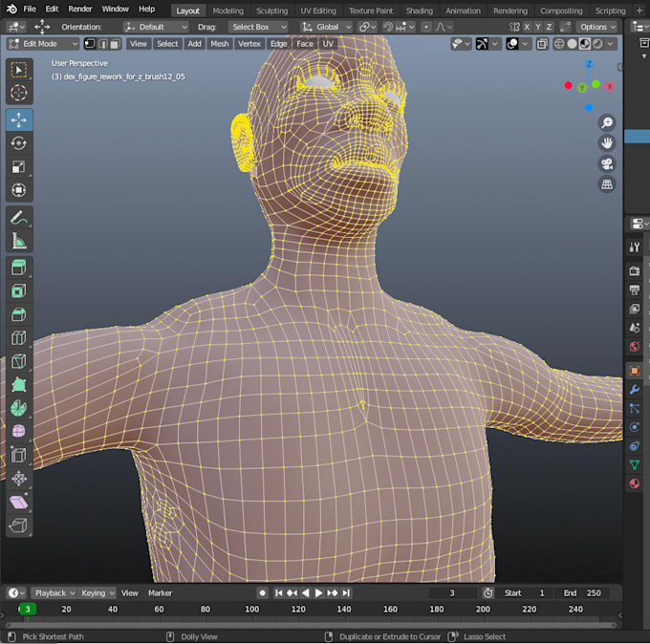Switch to material preview shading

pos(584,44)
